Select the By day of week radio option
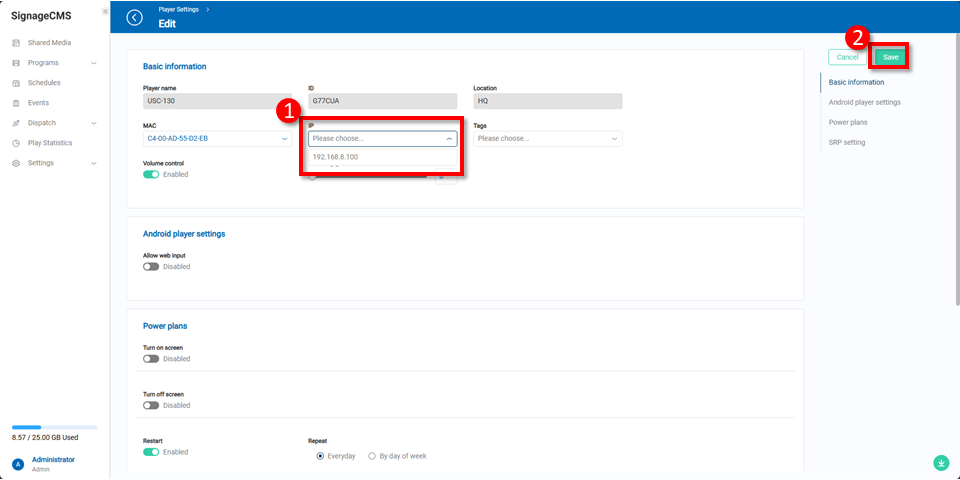960x480 pixels. click(x=372, y=456)
